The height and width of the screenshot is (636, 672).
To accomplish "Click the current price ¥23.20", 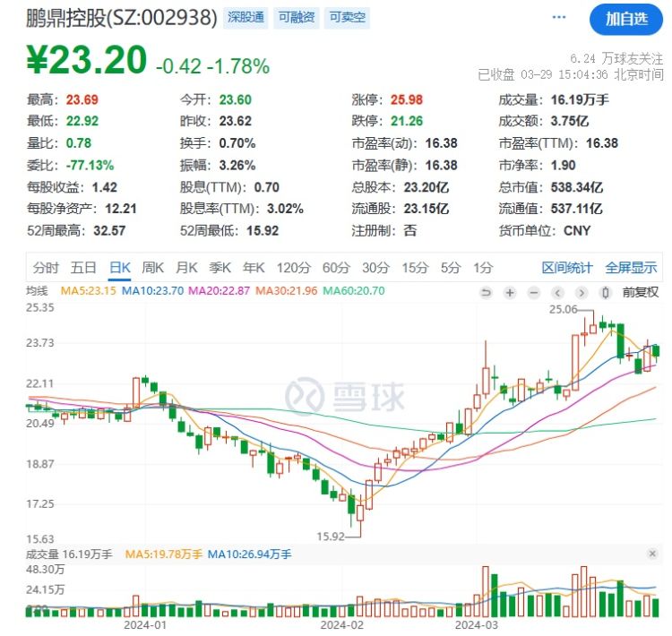I will click(87, 60).
